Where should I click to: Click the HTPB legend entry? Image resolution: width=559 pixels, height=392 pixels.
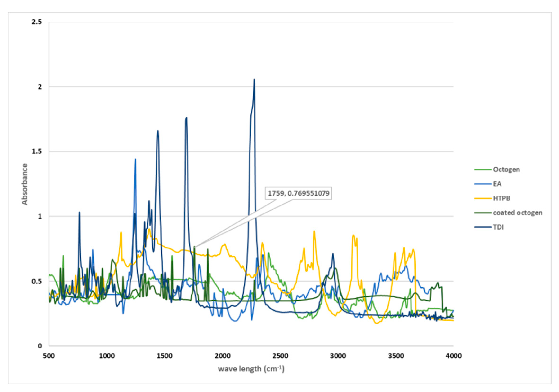[x=501, y=198]
